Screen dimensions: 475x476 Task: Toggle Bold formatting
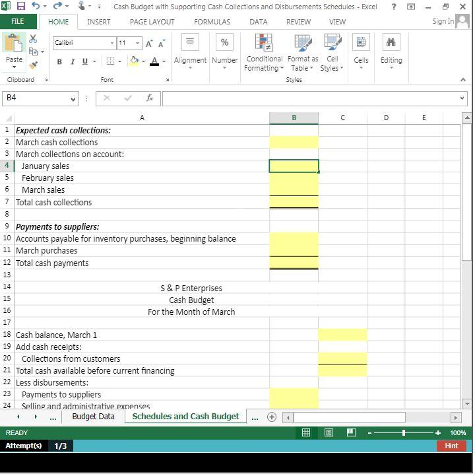point(59,61)
